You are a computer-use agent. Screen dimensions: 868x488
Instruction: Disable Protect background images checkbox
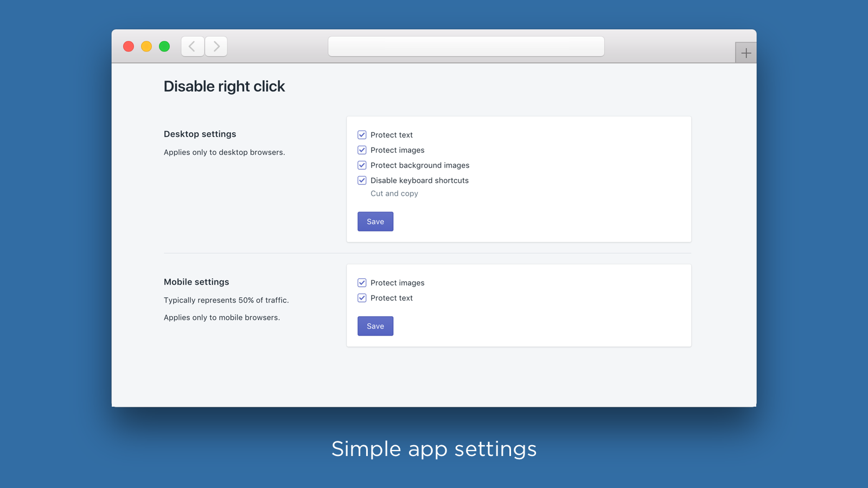(362, 165)
